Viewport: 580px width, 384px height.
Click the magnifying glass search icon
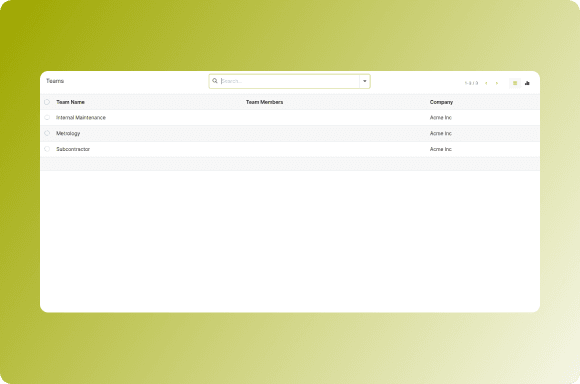[215, 81]
